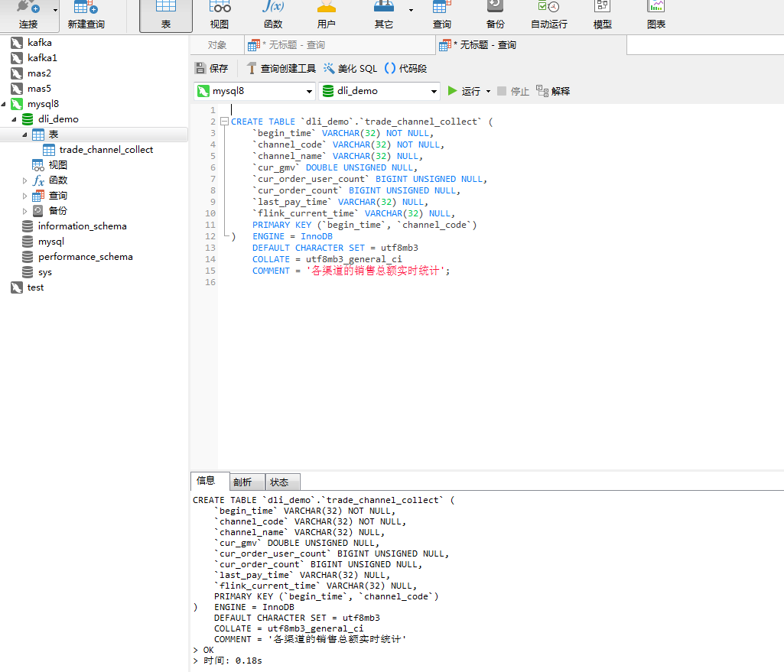Viewport: 784px width, 672px height.
Task: Select the mysql8 connection
Action: click(43, 104)
